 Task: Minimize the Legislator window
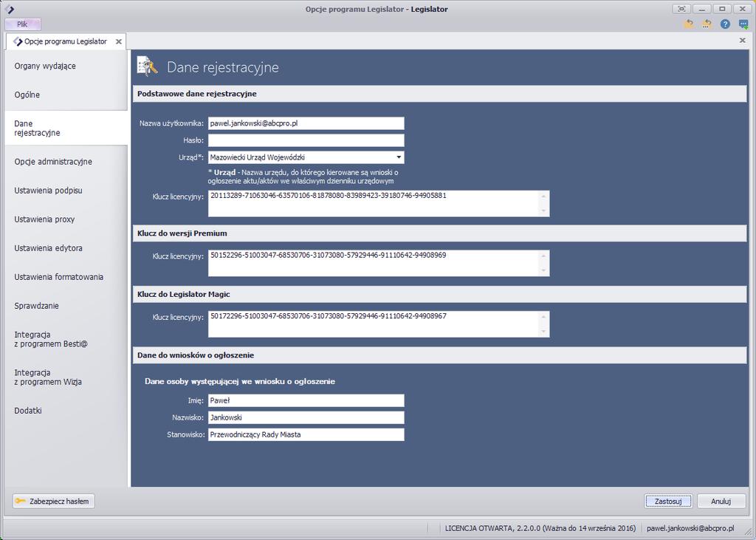pyautogui.click(x=701, y=9)
